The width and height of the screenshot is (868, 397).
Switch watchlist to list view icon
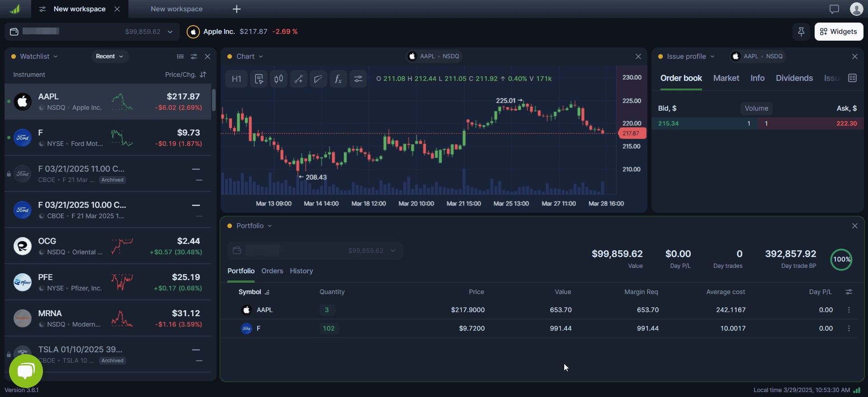click(180, 56)
